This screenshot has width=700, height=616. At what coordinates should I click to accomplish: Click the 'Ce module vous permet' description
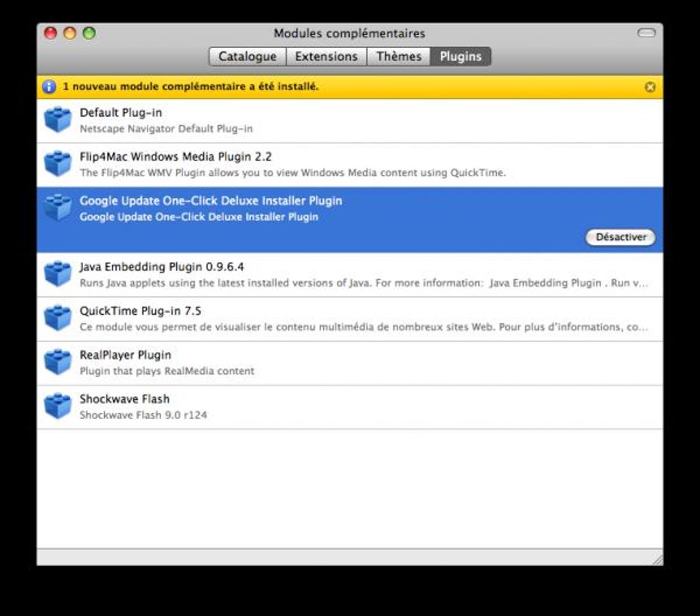[364, 327]
